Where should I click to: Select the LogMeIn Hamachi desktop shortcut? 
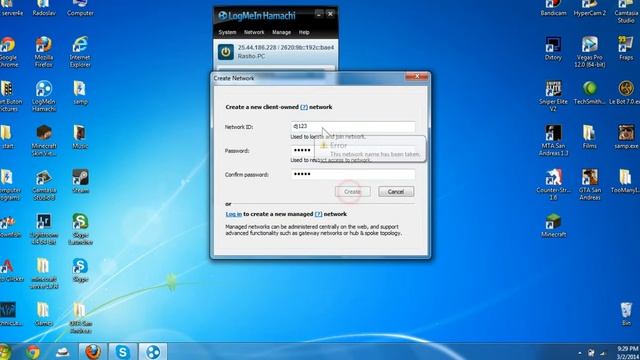(44, 96)
